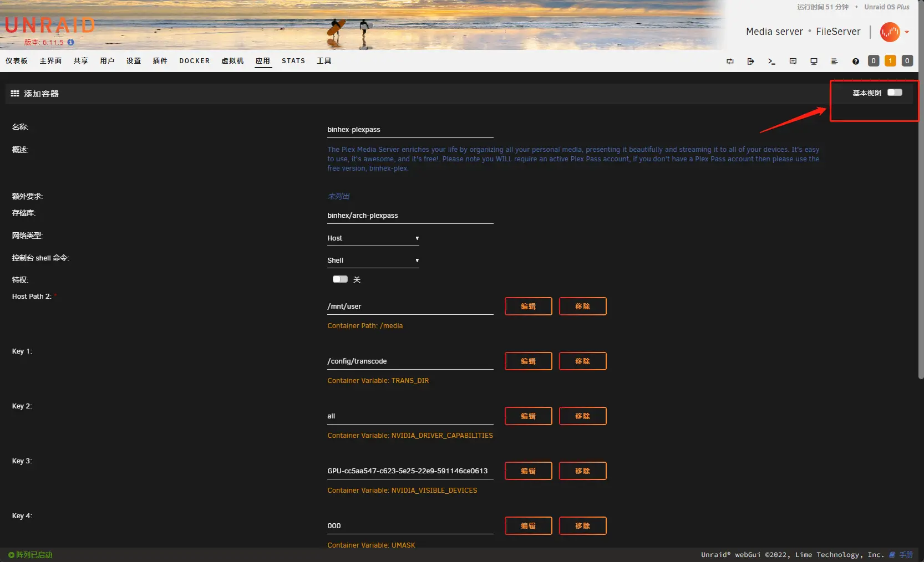
Task: Open the web terminal icon
Action: [771, 62]
